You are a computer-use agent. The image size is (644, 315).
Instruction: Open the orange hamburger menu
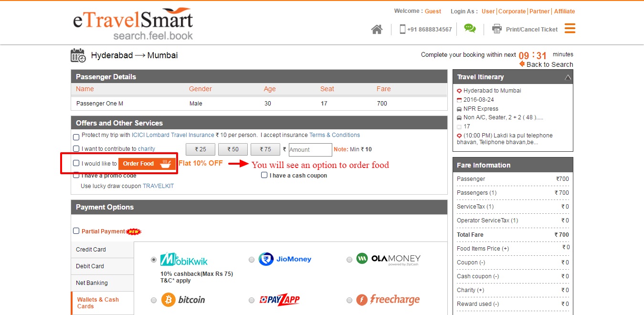pos(570,29)
